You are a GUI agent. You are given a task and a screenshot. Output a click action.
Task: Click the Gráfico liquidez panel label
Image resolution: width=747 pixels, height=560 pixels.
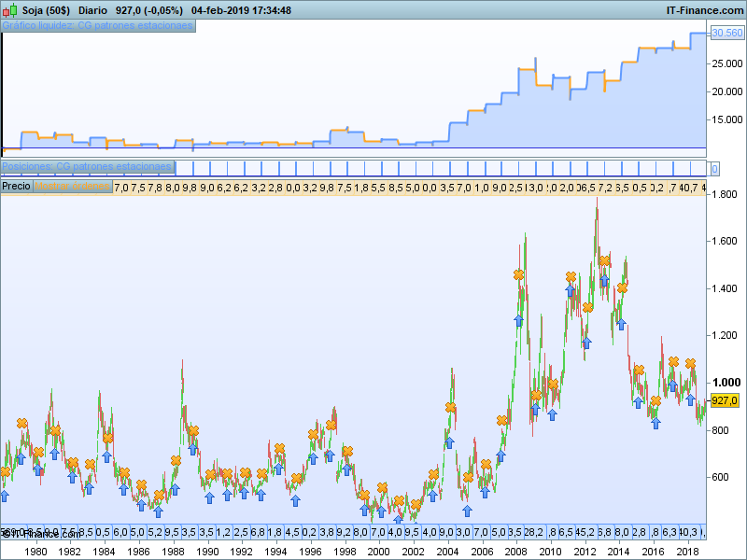[x=98, y=26]
